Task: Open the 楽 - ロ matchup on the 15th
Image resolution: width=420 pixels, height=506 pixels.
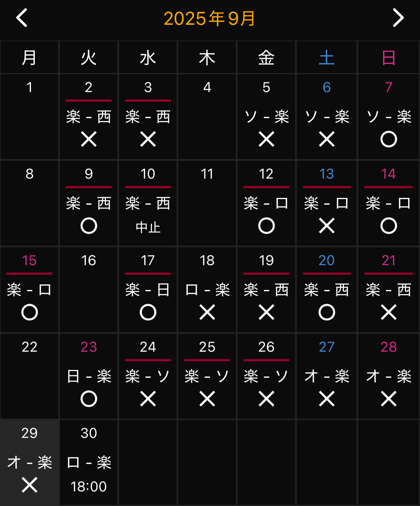Action: pyautogui.click(x=29, y=290)
